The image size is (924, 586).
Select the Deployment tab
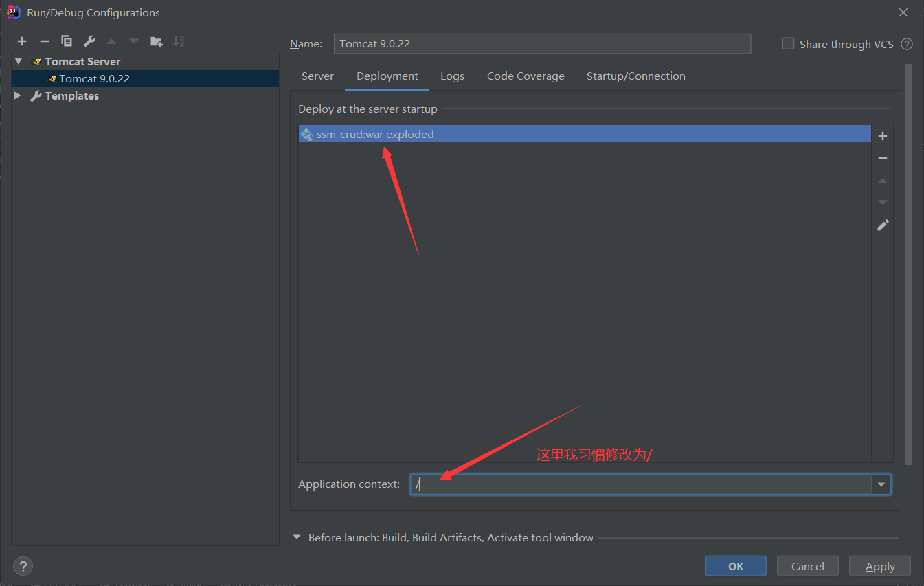[387, 76]
